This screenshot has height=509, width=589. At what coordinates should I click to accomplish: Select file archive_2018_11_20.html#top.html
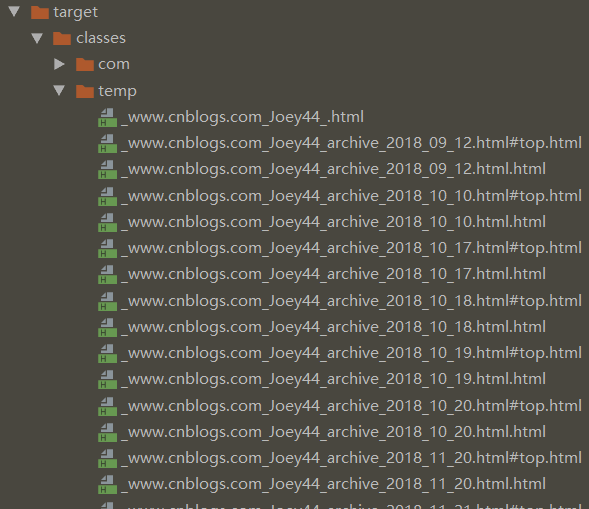tap(351, 458)
